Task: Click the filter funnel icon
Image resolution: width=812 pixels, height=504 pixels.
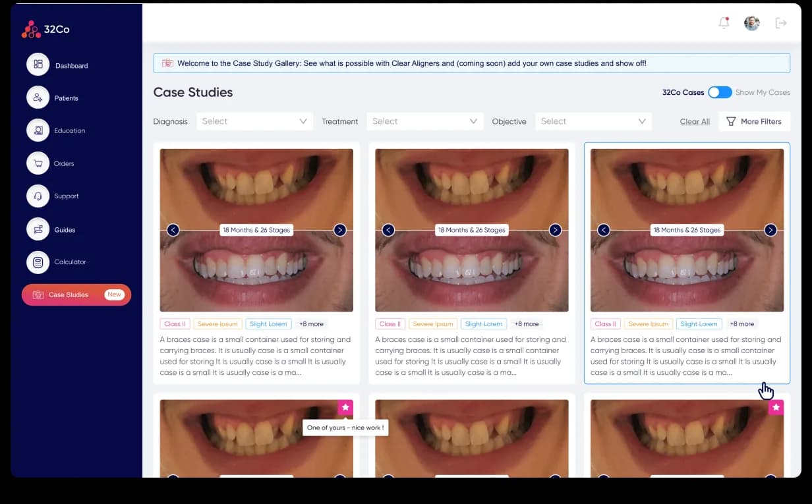Action: pos(731,121)
